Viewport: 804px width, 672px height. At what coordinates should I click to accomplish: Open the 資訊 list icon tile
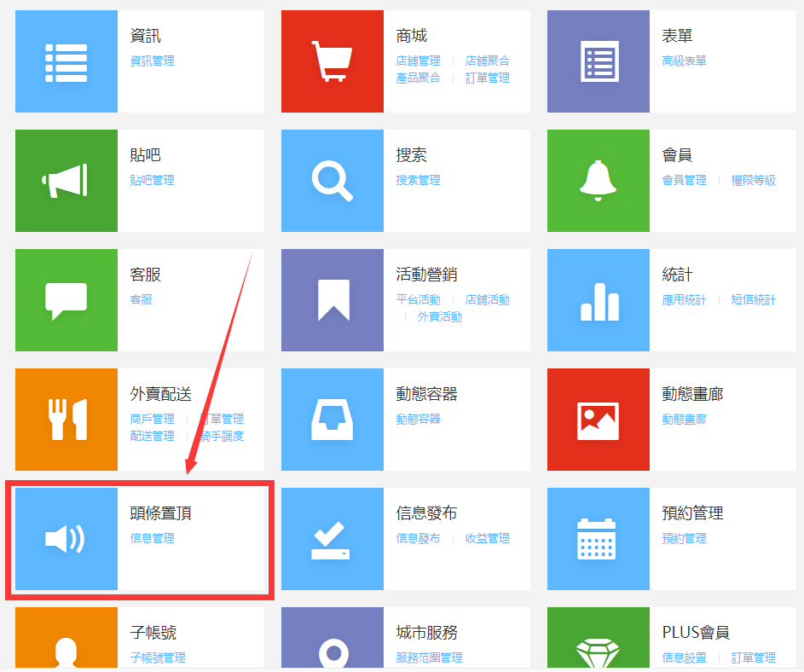67,61
